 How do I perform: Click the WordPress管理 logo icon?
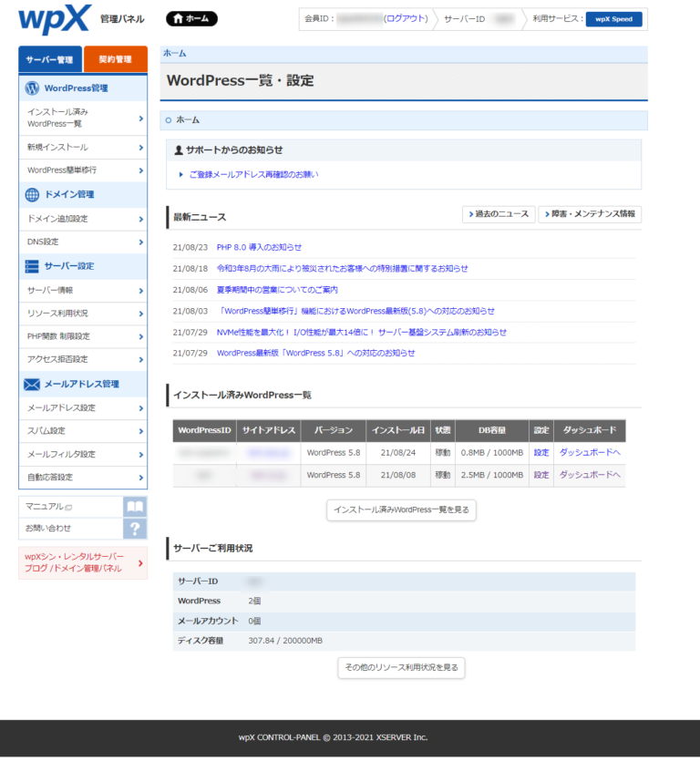[x=32, y=88]
